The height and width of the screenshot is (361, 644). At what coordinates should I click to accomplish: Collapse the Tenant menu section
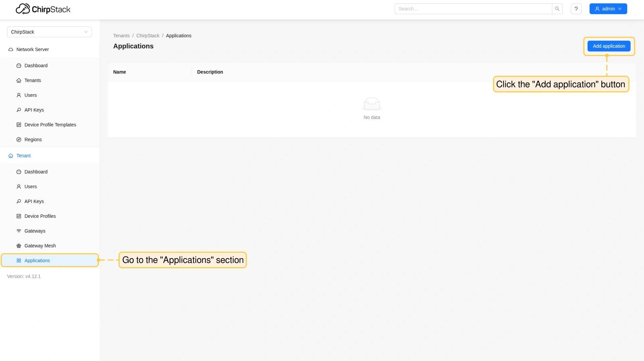pos(24,156)
